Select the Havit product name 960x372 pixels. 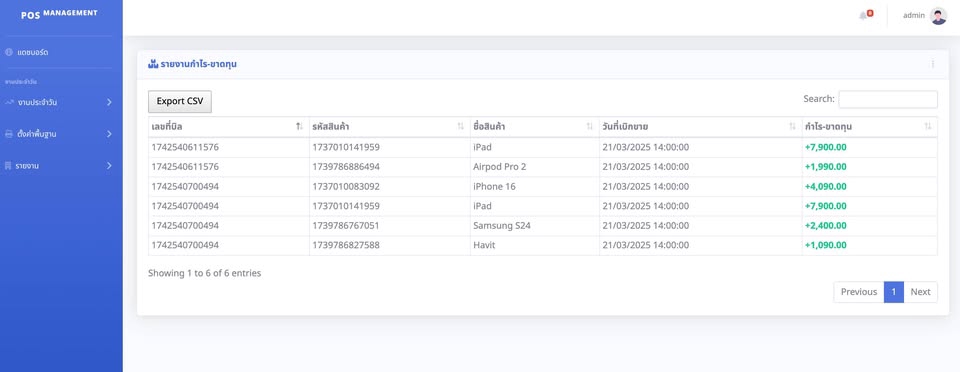(484, 245)
